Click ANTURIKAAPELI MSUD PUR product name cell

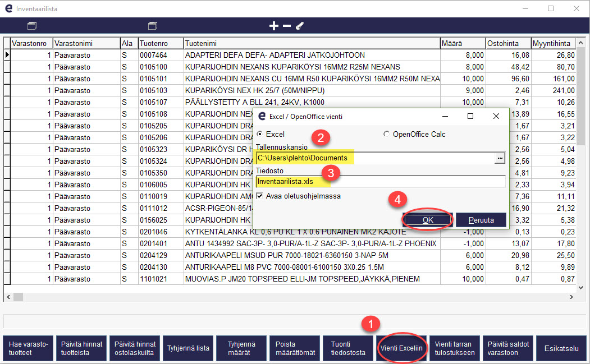[312, 255]
